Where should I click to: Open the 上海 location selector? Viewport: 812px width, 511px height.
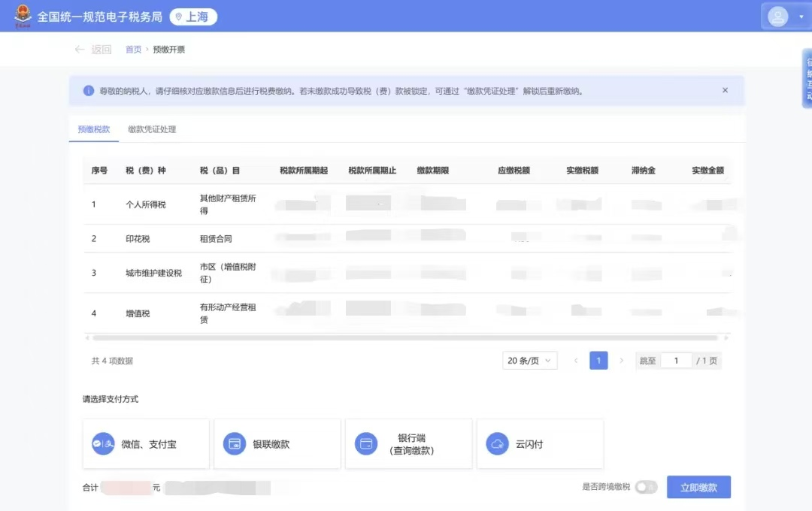coord(193,17)
